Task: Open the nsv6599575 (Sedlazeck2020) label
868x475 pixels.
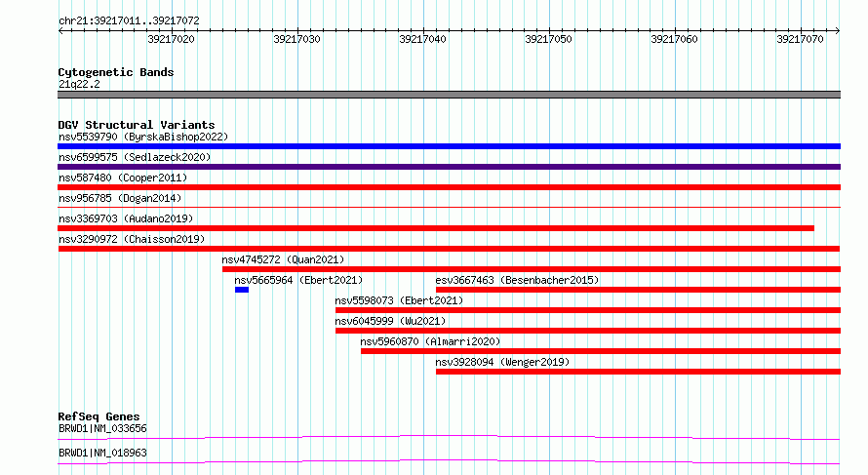Action: 135,157
